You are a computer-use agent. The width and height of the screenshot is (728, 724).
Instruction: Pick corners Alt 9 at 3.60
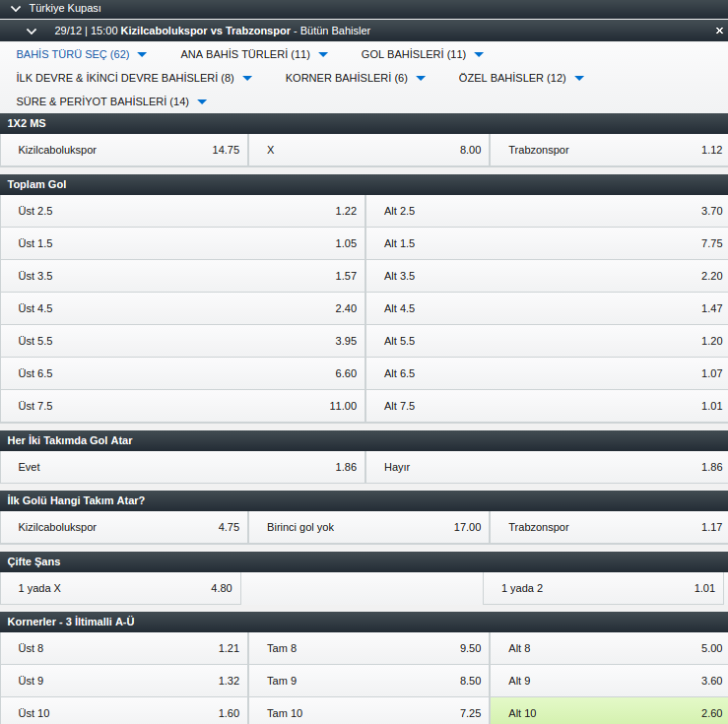[609, 681]
